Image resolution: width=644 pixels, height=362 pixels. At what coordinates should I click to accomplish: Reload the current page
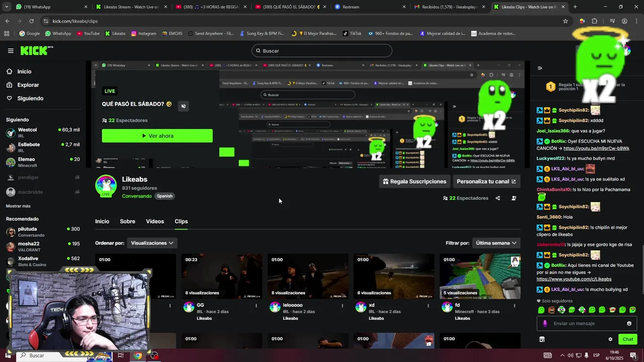31,21
